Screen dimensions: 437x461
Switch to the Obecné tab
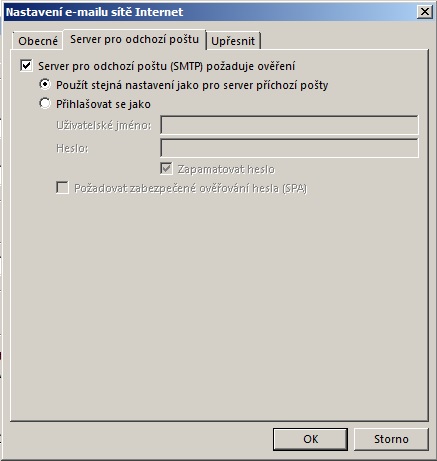38,41
